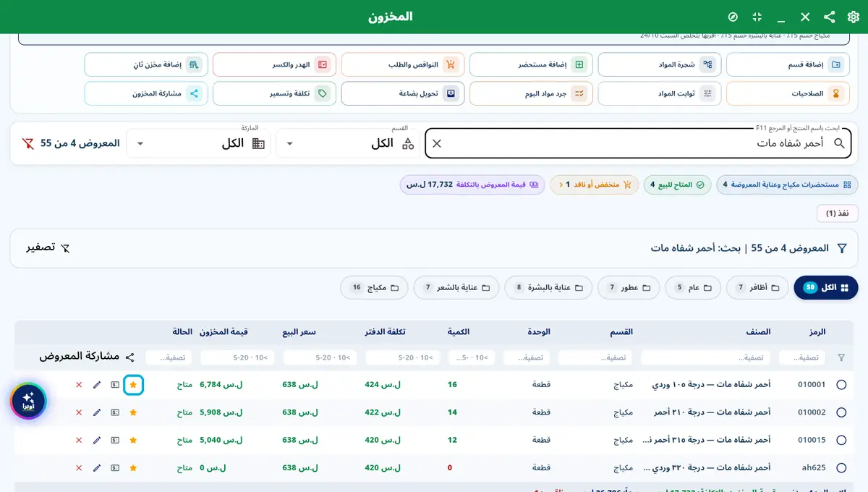Open the settings gear in the green header
The width and height of the screenshot is (868, 492).
point(853,17)
